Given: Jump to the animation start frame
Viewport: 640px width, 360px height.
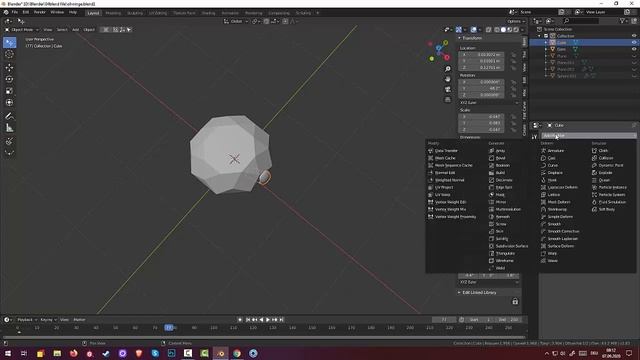Looking at the screenshot, I should (248, 320).
